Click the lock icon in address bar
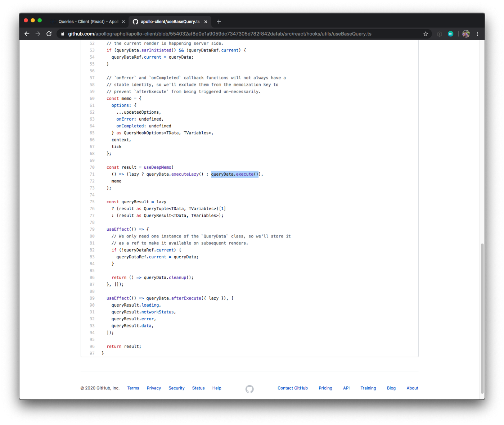Viewport: 504px width, 425px height. [63, 34]
